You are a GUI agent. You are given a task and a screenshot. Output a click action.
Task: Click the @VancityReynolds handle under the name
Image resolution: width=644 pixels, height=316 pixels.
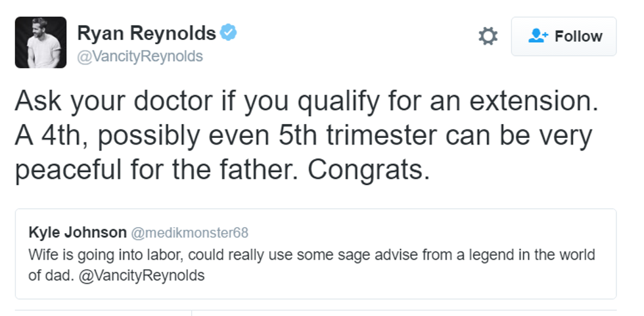point(140,56)
